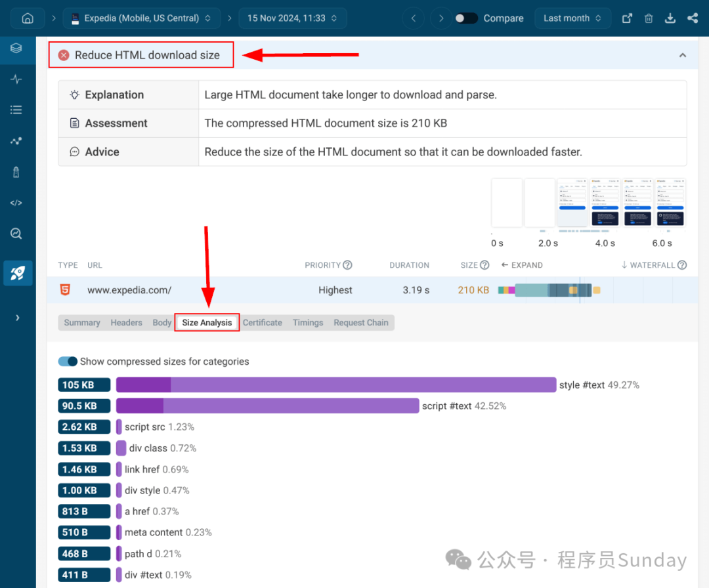Open the pulse web vitals sidebar icon

16,79
